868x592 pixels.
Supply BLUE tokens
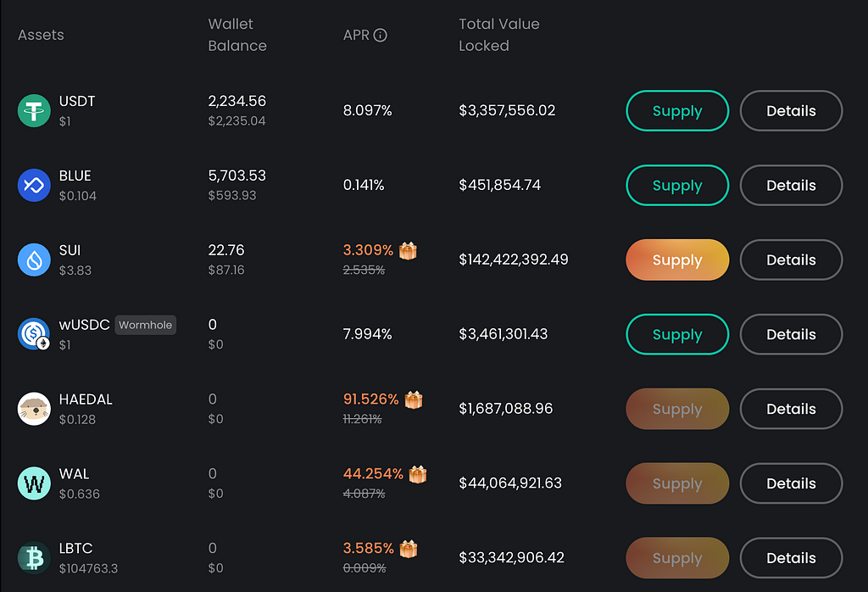(677, 185)
